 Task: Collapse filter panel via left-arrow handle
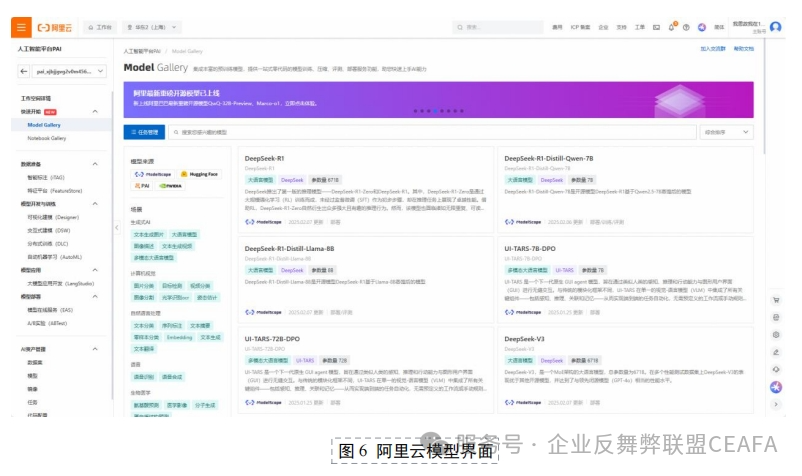[x=117, y=228]
